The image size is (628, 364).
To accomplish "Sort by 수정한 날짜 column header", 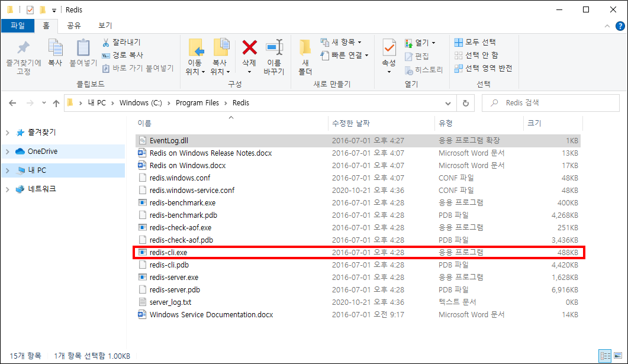I will click(x=381, y=123).
